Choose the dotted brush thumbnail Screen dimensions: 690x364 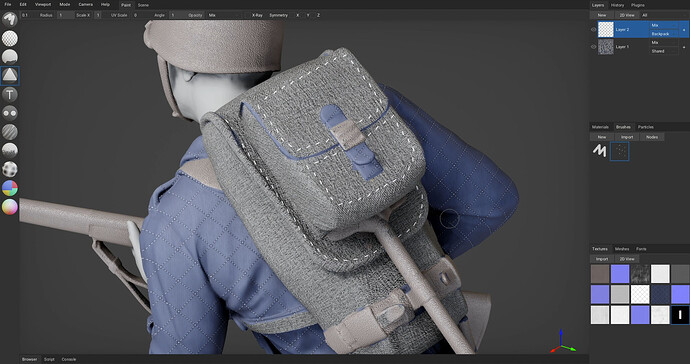(x=619, y=151)
